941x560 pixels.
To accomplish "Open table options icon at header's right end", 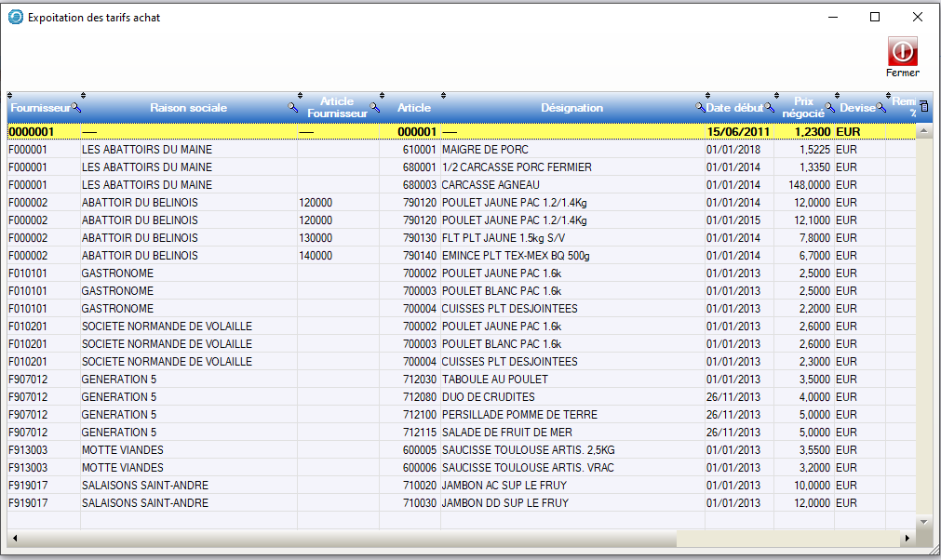I will 924,107.
